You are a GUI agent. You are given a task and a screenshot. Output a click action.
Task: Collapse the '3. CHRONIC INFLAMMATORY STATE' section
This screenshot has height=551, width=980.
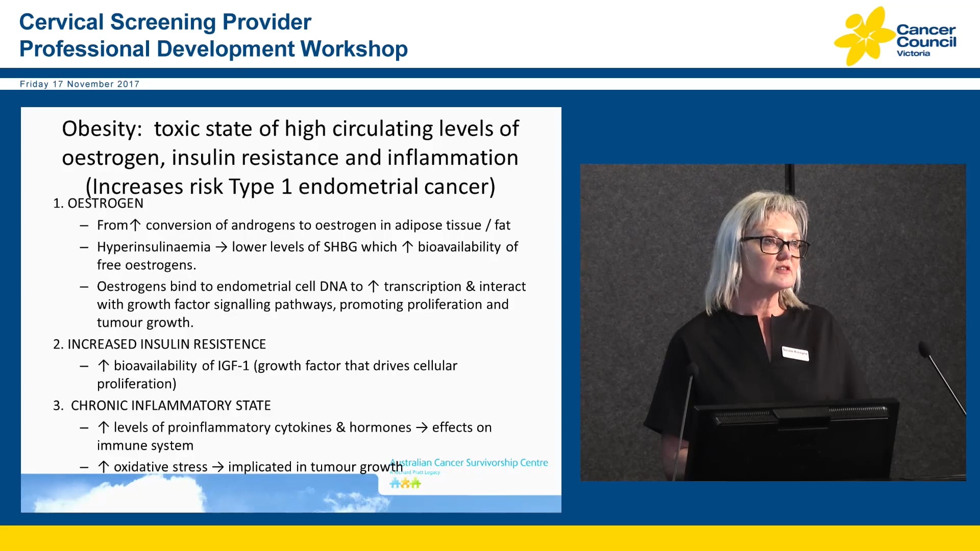pyautogui.click(x=162, y=406)
